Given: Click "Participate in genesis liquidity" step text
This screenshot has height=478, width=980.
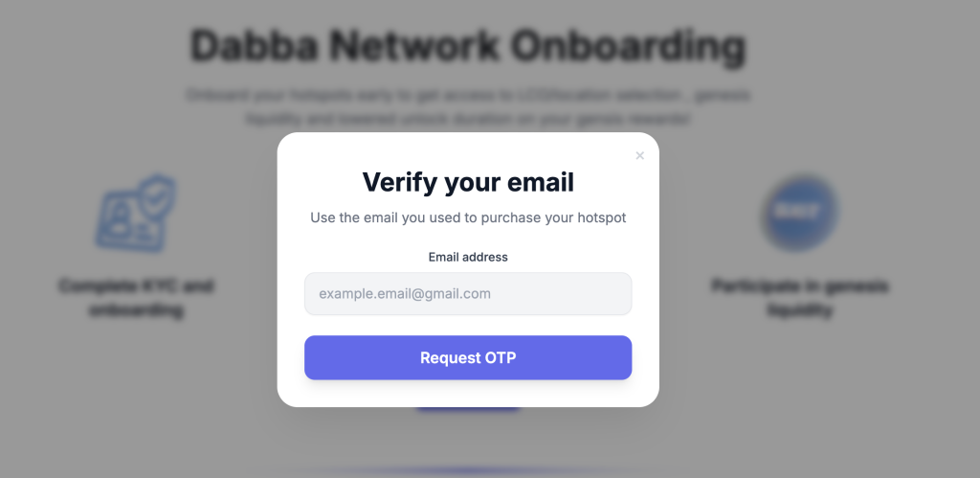Looking at the screenshot, I should point(800,298).
